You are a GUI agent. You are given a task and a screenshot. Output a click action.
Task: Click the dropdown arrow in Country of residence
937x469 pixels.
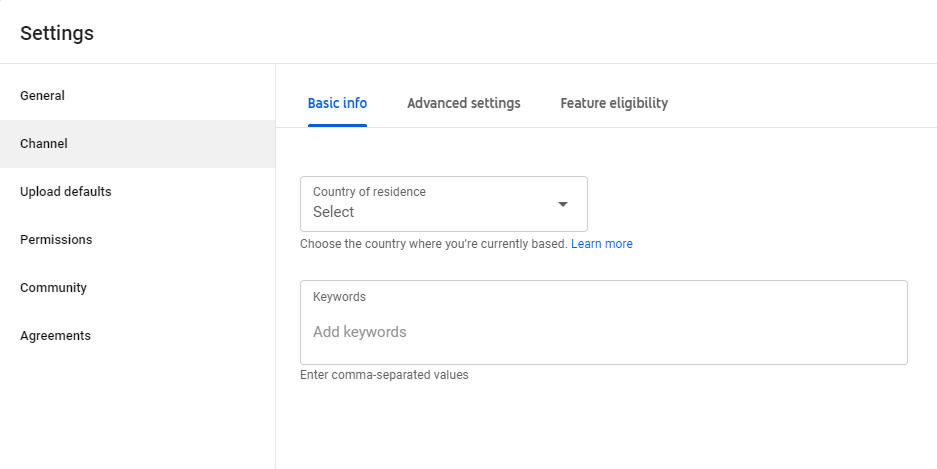562,205
